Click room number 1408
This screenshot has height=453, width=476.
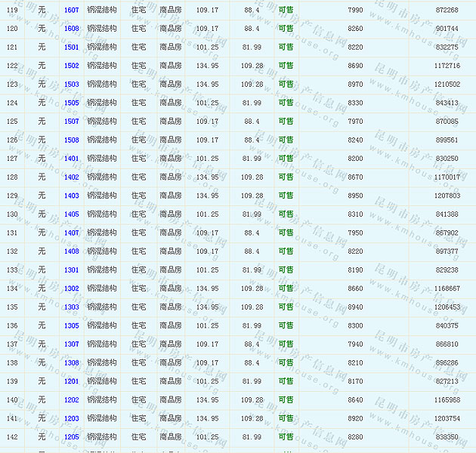71,251
